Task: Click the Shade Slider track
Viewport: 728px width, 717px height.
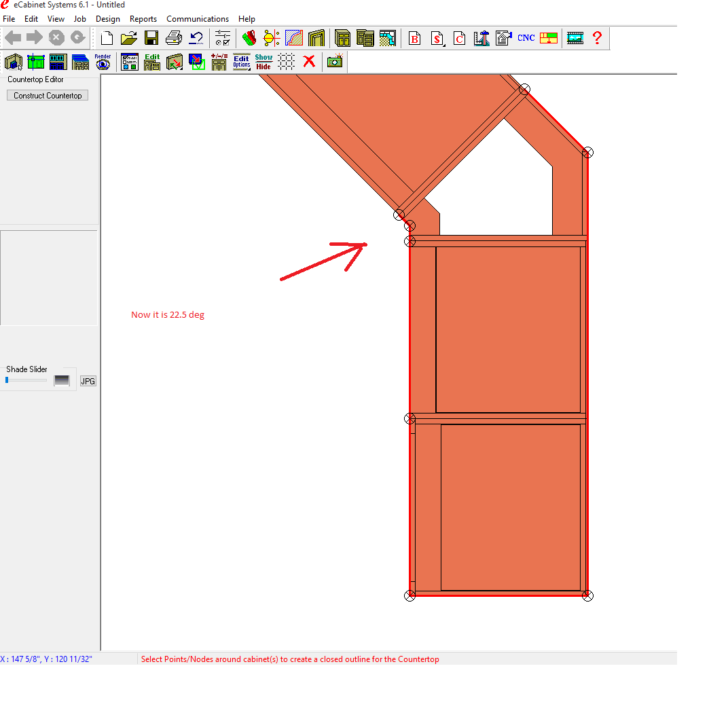Action: 27,380
